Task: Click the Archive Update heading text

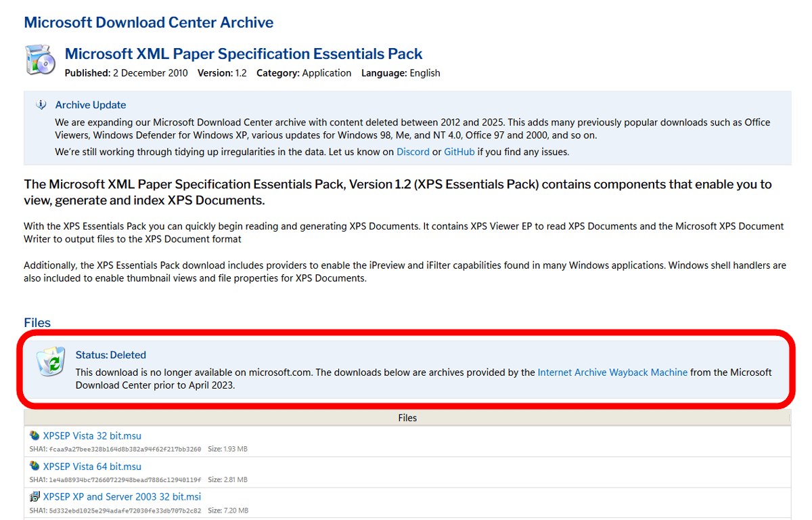Action: [x=91, y=105]
